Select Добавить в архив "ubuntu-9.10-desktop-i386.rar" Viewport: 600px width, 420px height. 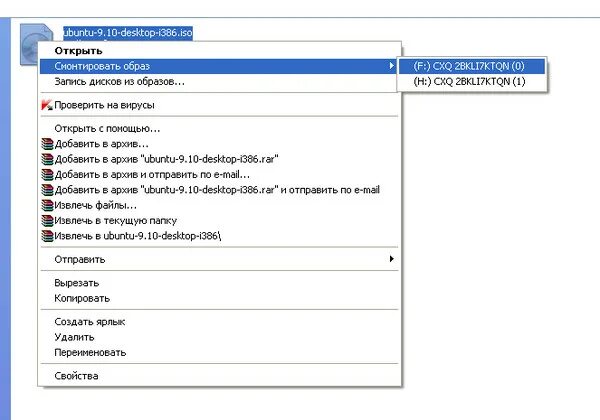[220, 159]
